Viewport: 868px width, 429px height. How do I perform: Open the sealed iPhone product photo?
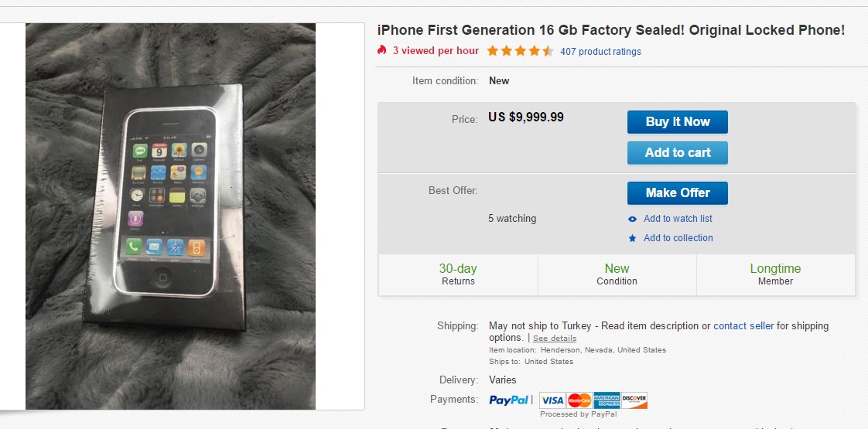[x=170, y=216]
